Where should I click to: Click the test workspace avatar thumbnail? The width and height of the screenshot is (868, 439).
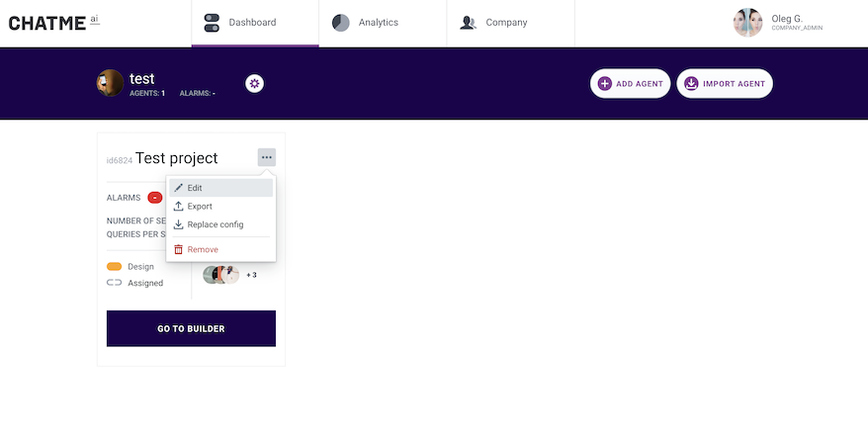110,83
